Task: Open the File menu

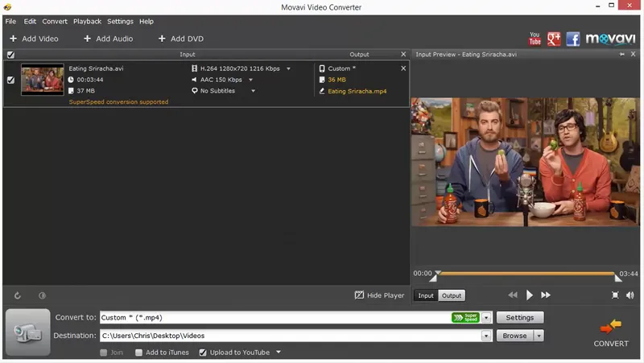Action: click(x=10, y=22)
